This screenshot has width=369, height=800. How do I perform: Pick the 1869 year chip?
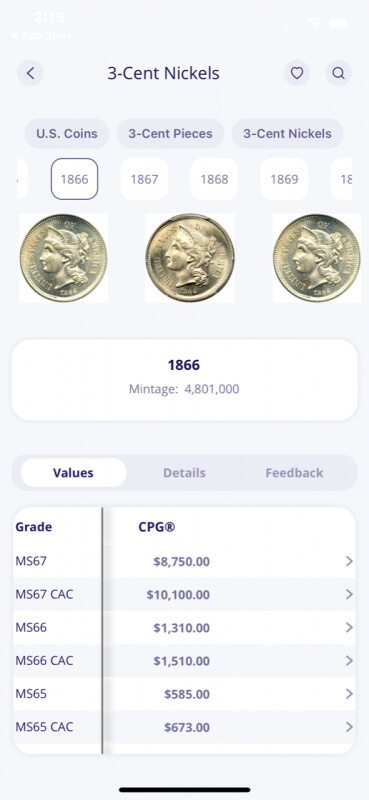[284, 179]
